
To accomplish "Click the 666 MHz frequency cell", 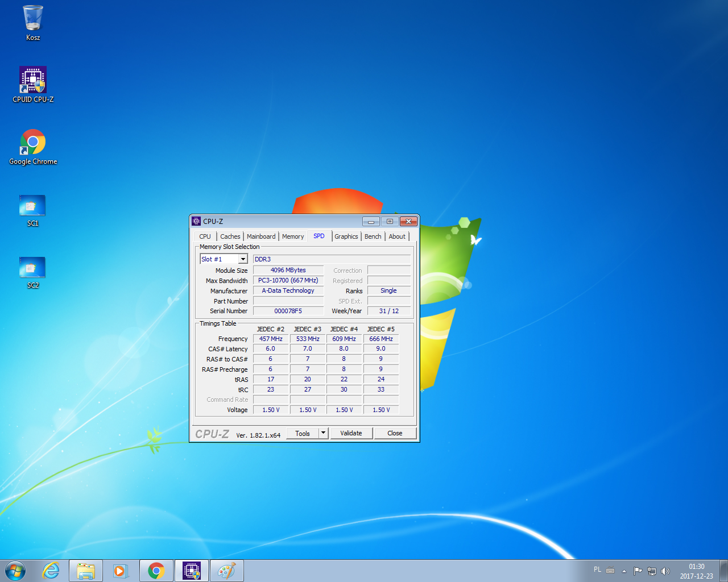I will [x=381, y=339].
